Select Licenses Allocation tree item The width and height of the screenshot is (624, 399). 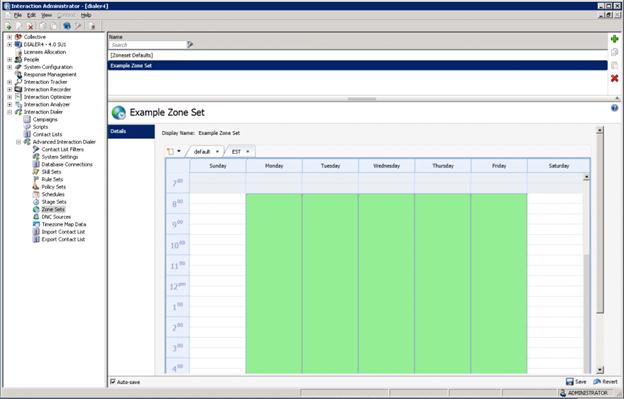[x=45, y=52]
